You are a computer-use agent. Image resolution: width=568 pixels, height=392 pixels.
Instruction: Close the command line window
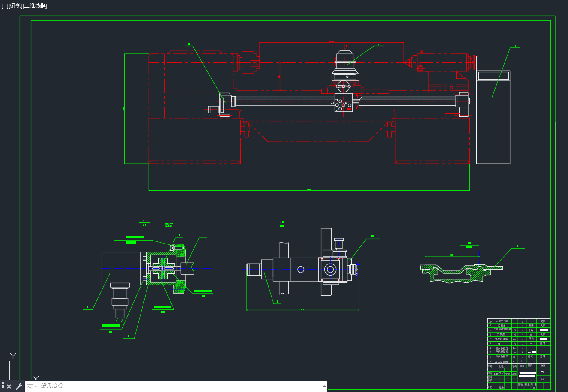9,386
